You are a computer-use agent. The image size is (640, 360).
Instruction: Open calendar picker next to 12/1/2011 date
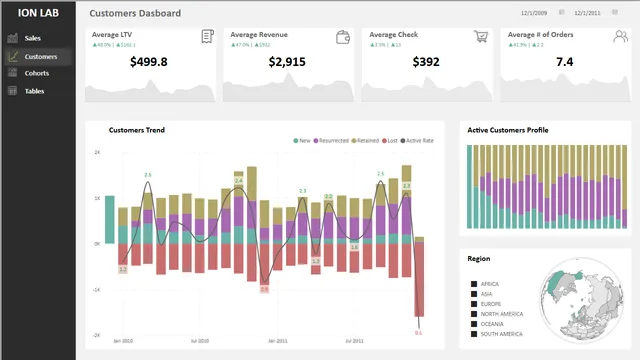pyautogui.click(x=615, y=12)
